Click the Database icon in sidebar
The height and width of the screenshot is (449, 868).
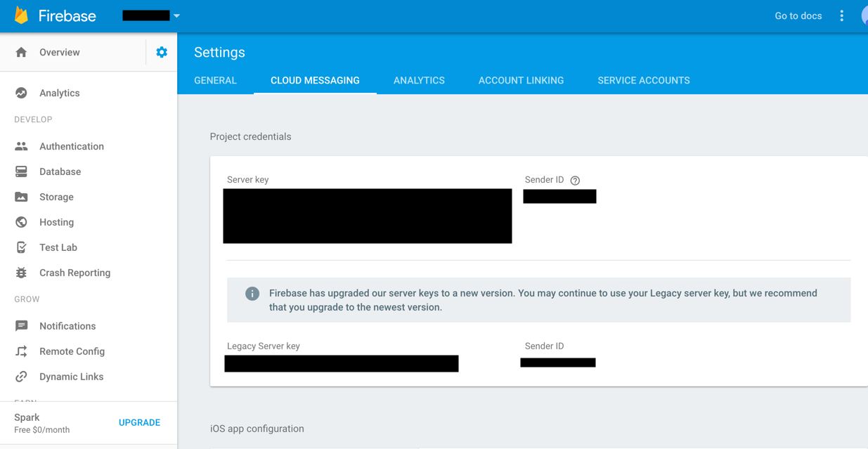21,171
